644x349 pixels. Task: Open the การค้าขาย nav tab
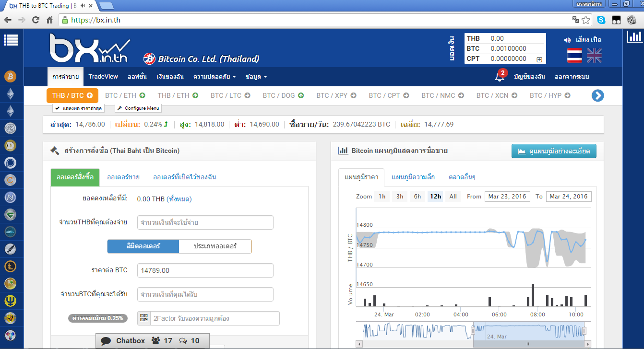tap(66, 77)
